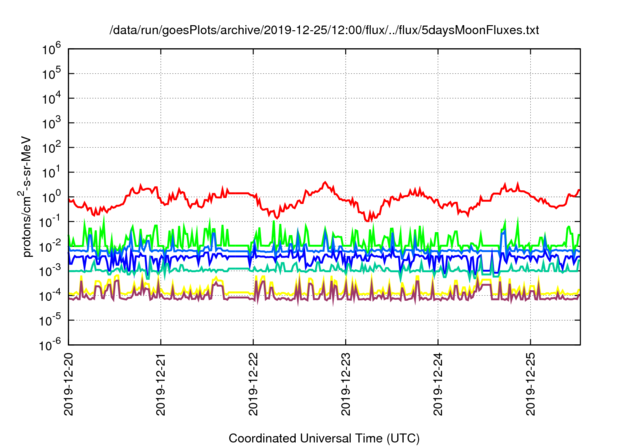Click the 10^5 y-axis tick label

click(51, 74)
